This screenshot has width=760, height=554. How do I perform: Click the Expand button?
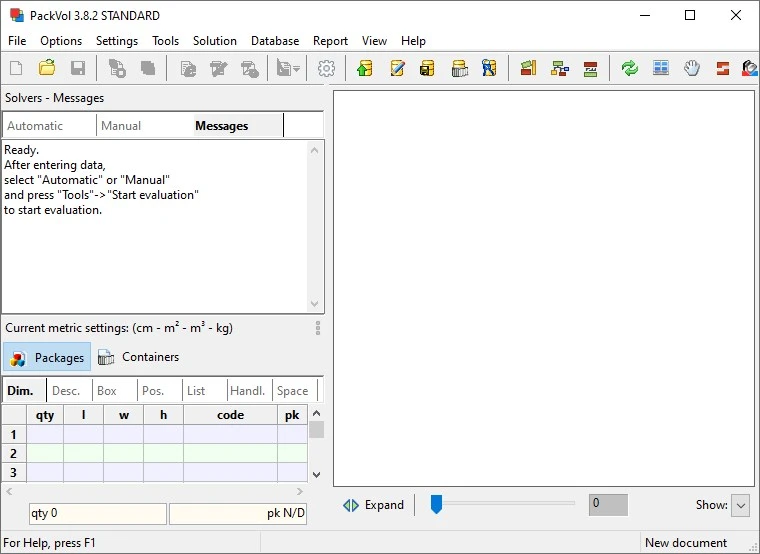(374, 505)
